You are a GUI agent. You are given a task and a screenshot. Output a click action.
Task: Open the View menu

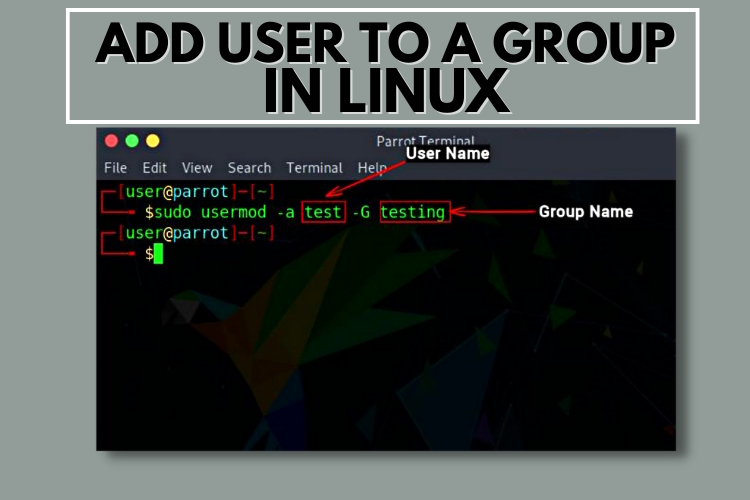tap(197, 168)
